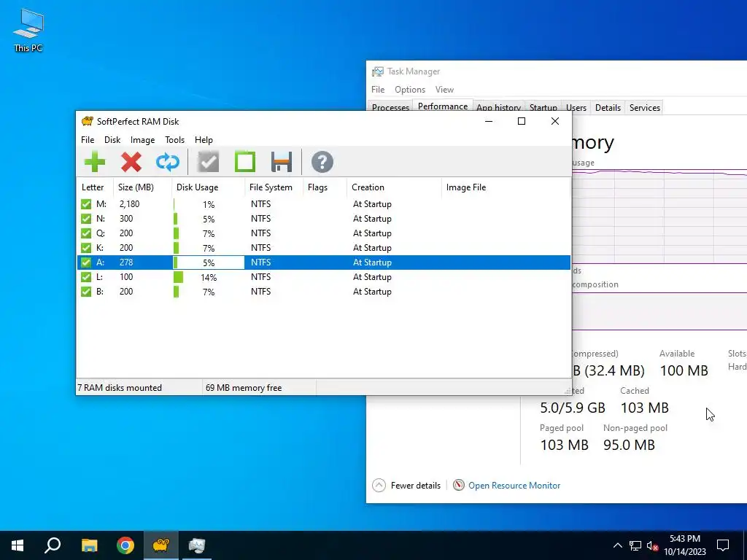The height and width of the screenshot is (560, 747).
Task: Sort by Image File column header
Action: pyautogui.click(x=506, y=187)
